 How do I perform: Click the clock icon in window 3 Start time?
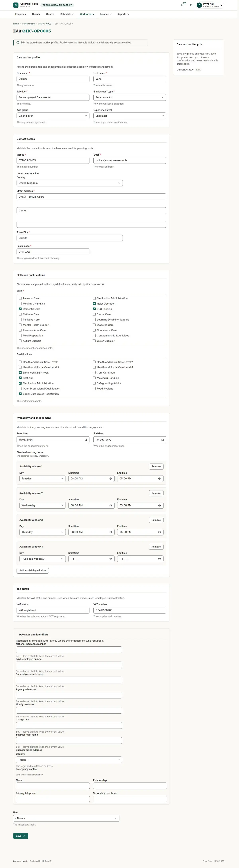point(110,532)
